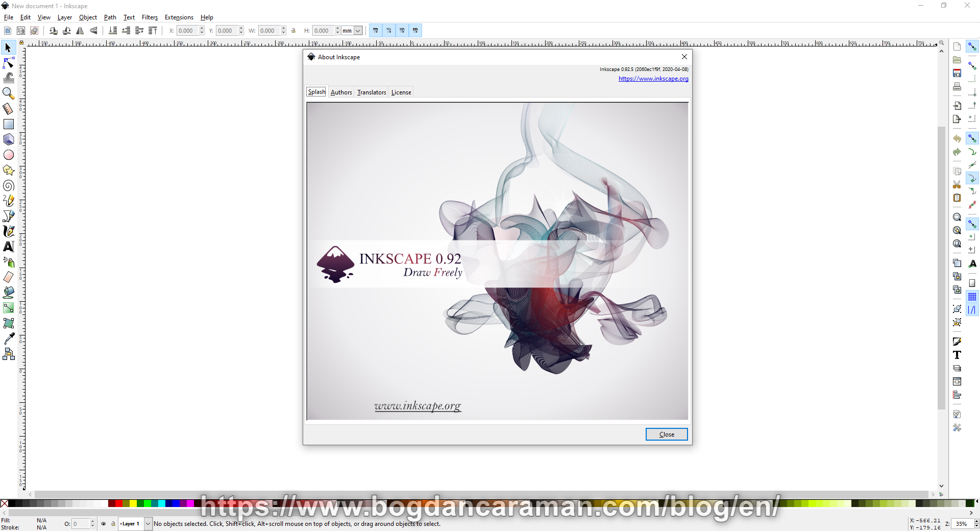Select the Bezier pen tool
This screenshot has height=531, width=980.
tap(8, 216)
